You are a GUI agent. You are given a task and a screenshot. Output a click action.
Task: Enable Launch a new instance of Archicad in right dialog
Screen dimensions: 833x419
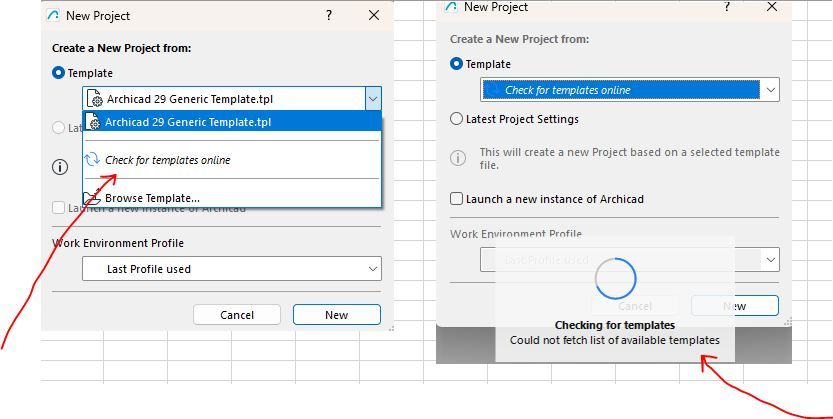456,199
